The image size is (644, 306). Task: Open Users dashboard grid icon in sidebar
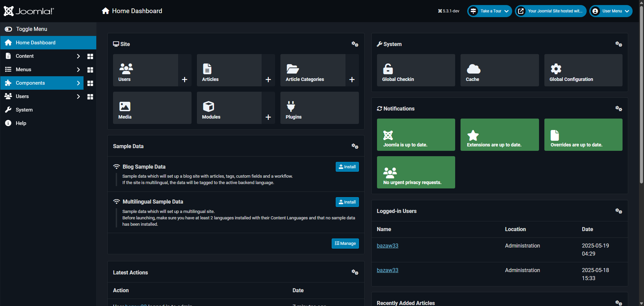tap(90, 97)
